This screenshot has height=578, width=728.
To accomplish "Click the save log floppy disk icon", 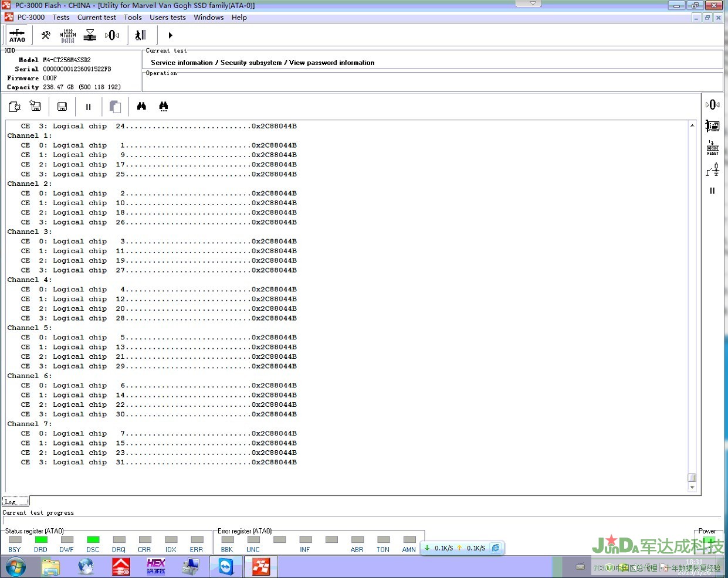I will coord(62,107).
